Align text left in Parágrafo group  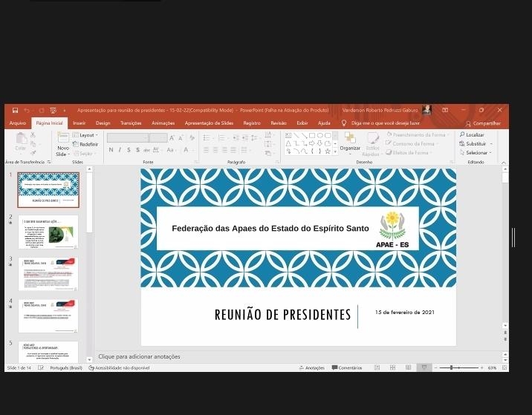click(206, 150)
